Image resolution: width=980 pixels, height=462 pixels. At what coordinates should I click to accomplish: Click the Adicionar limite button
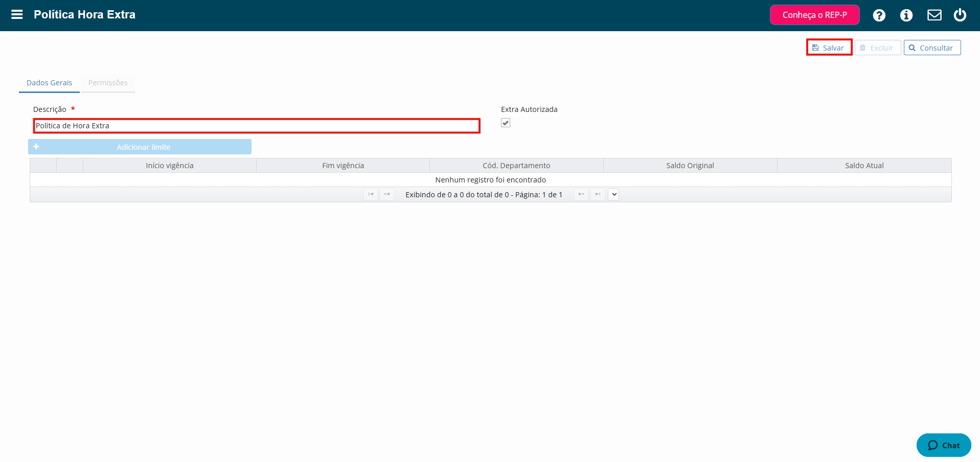140,147
